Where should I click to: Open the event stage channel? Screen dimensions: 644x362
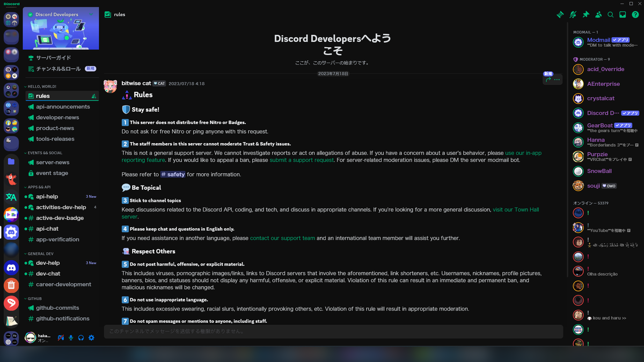[62, 173]
